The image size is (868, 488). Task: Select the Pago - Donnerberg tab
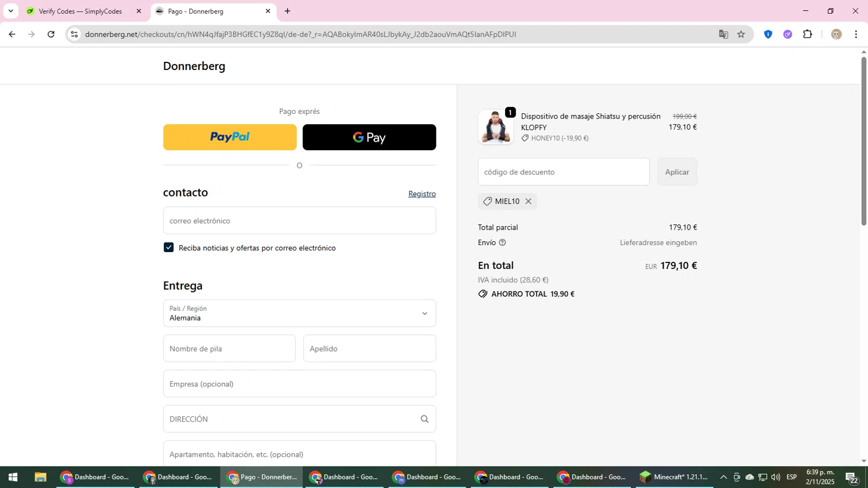pyautogui.click(x=195, y=11)
